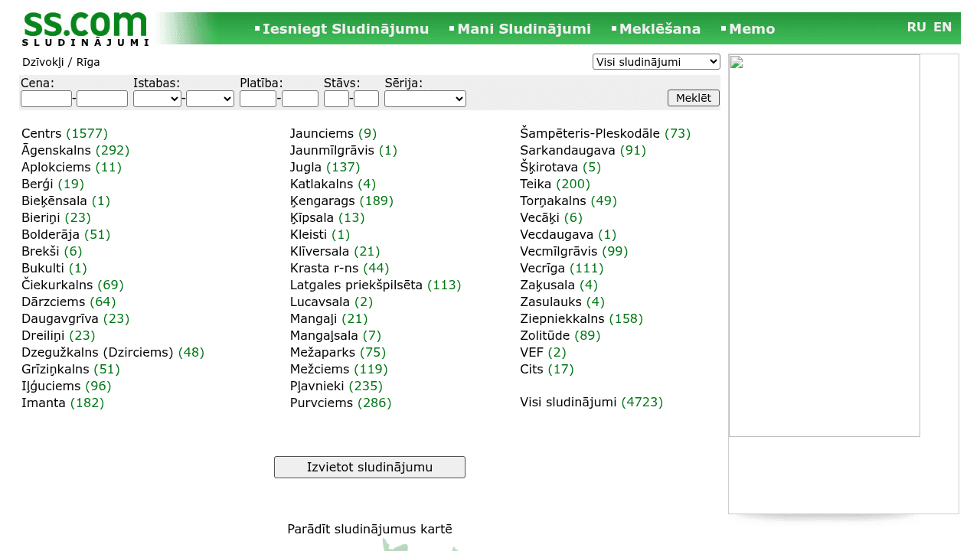Screen dimensions: 980x551
Task: Focus the maximum Stāvs input field
Action: tap(366, 99)
